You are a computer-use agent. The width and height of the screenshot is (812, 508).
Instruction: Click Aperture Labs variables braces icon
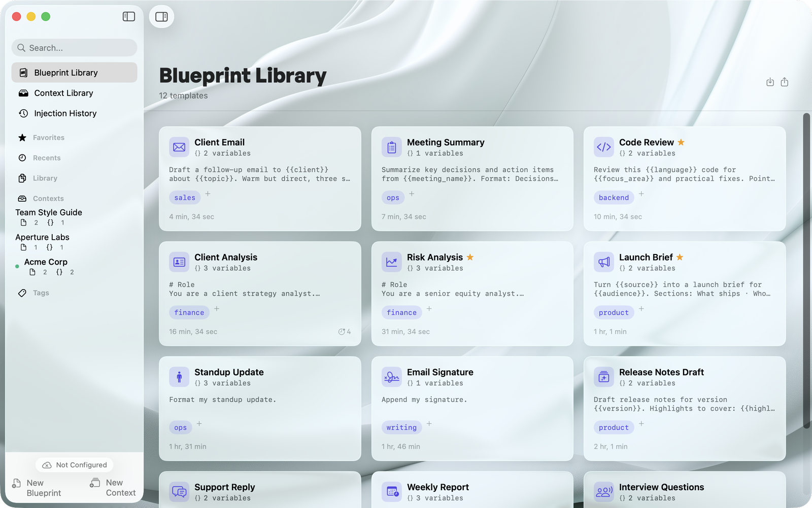click(x=49, y=247)
